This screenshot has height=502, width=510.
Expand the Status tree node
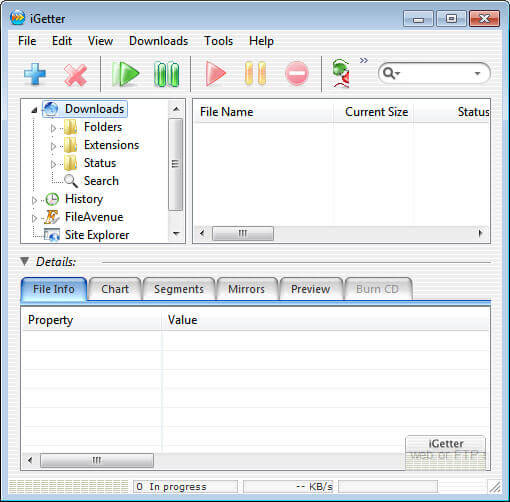point(53,164)
